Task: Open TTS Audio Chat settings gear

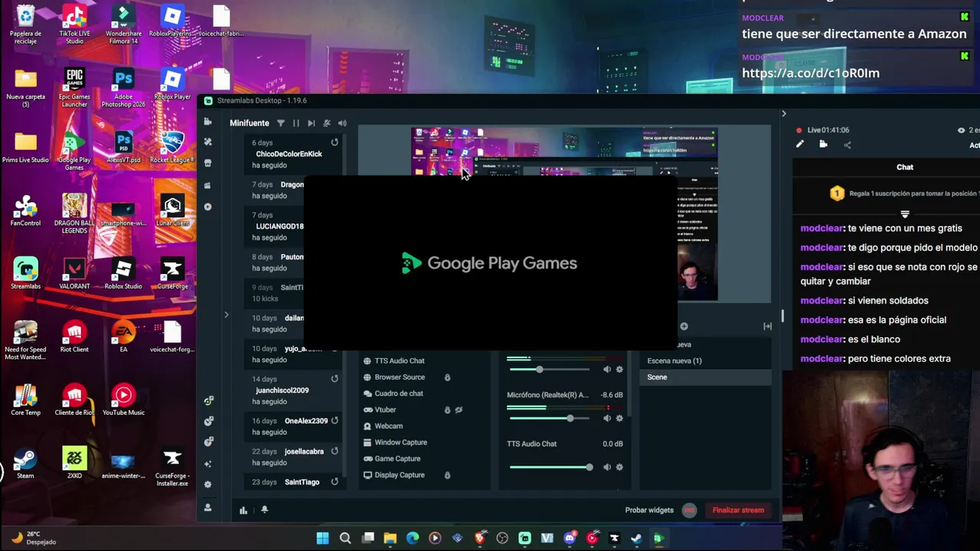Action: coord(619,467)
